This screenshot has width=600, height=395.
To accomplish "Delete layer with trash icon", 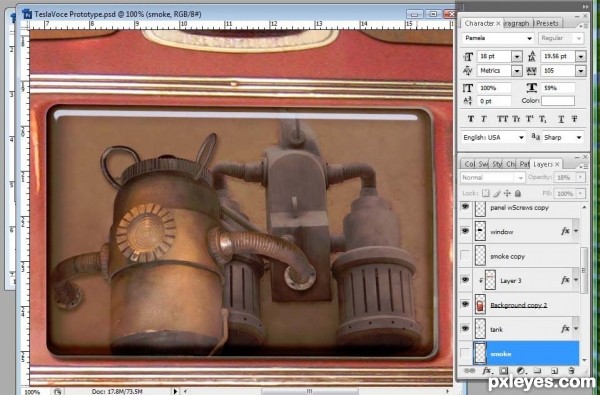I will [571, 371].
